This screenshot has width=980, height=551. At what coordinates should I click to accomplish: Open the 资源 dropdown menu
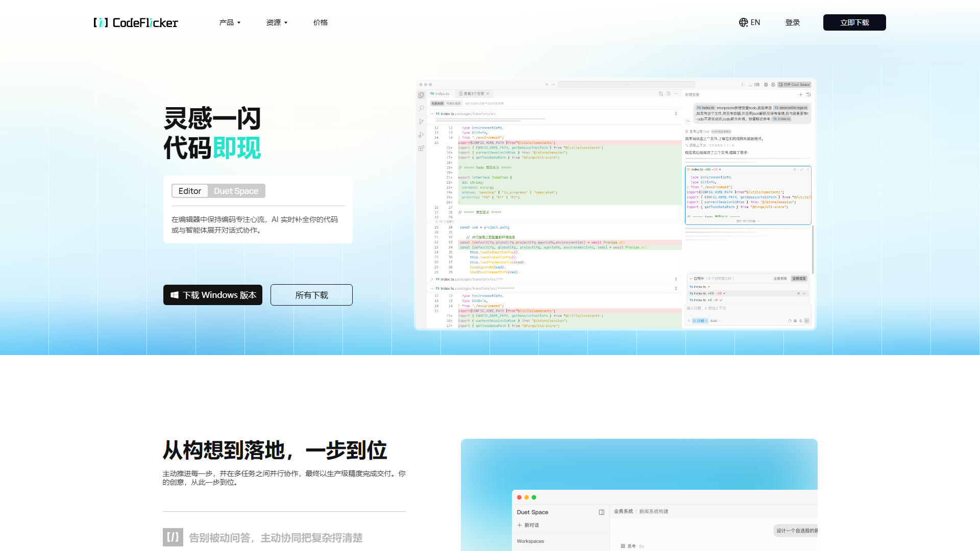coord(277,22)
